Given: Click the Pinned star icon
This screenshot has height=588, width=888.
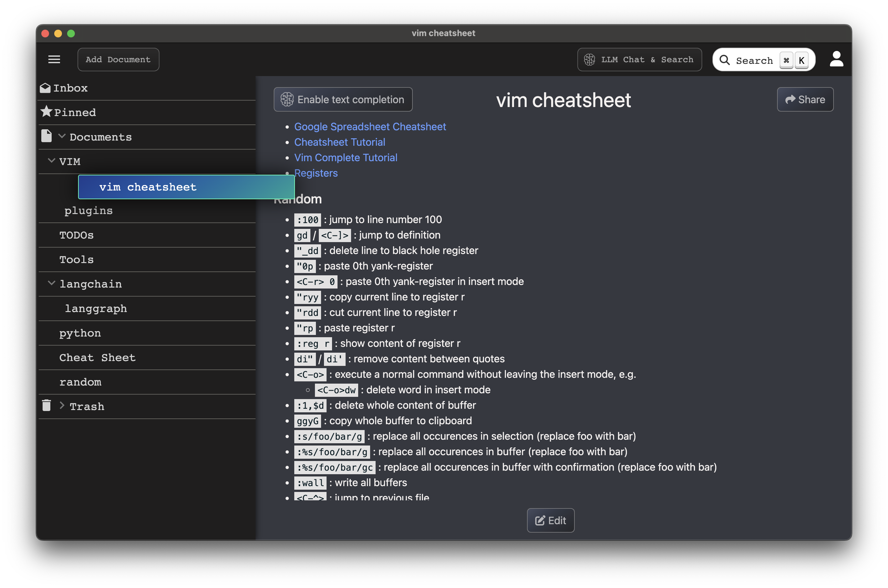Looking at the screenshot, I should click(46, 111).
